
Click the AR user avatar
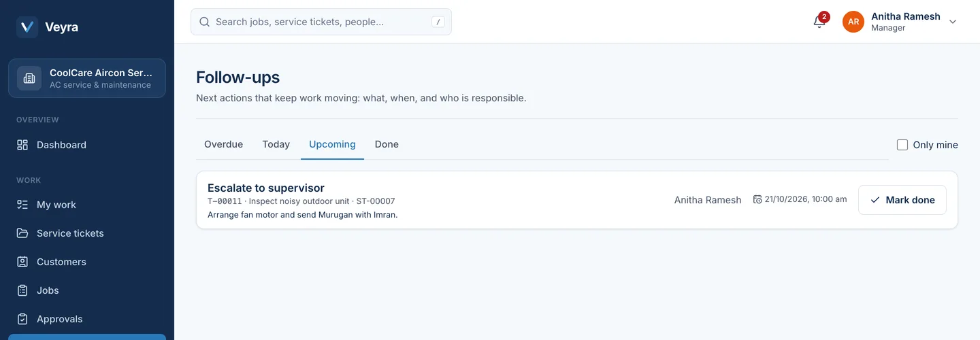point(853,22)
